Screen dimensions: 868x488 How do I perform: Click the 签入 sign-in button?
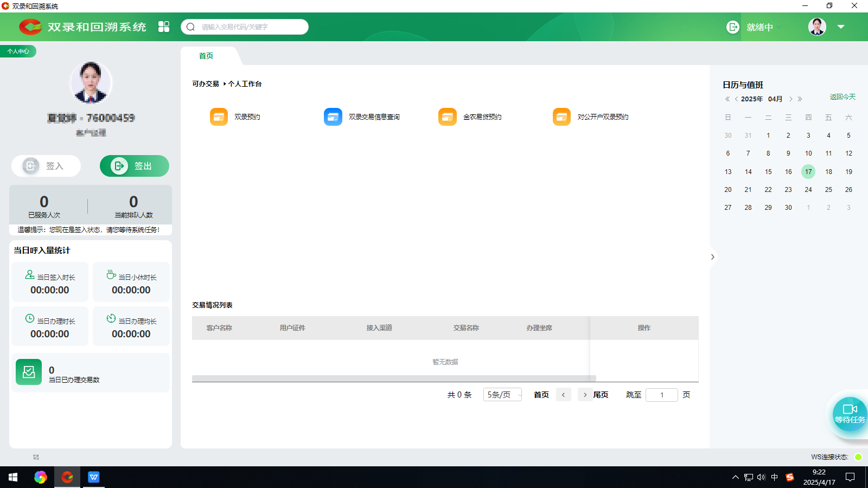(46, 166)
